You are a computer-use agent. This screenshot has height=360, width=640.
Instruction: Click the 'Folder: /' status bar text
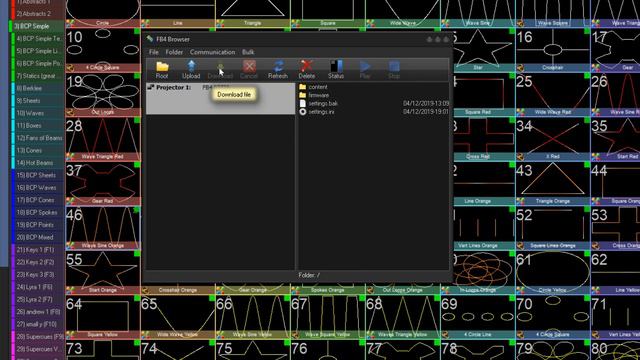(x=309, y=275)
